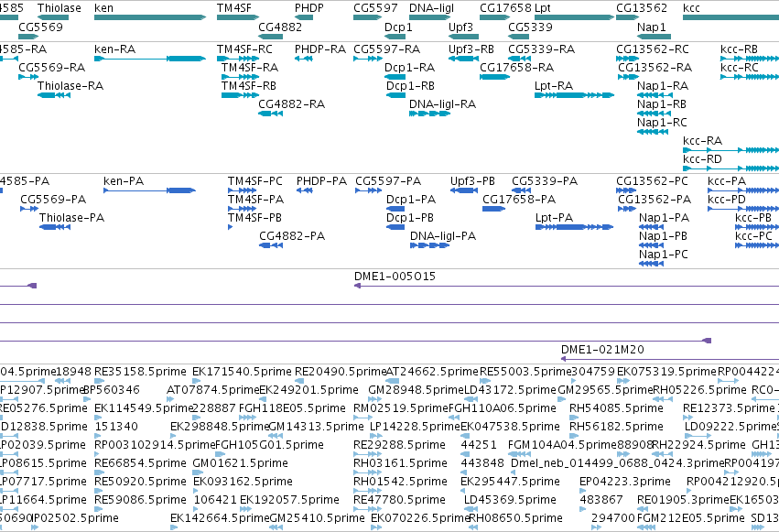
Task: Click EST RH08650.5prime
Action: pos(515,518)
